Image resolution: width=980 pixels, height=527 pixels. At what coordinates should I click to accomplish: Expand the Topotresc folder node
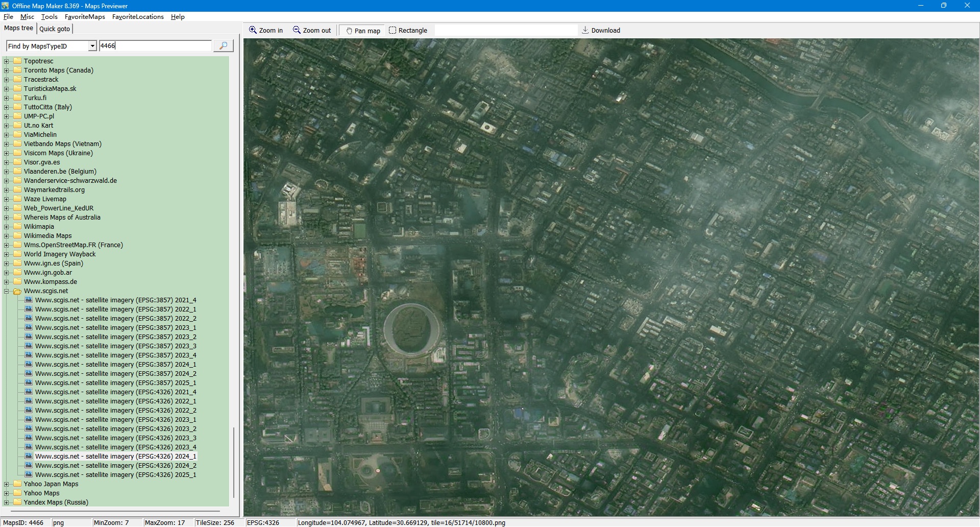(x=7, y=61)
